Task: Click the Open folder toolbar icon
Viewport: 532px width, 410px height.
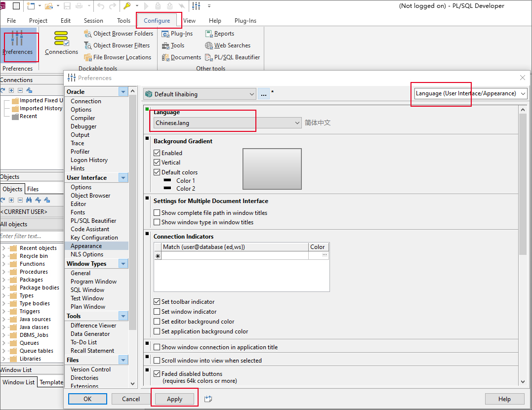Action: tap(49, 6)
